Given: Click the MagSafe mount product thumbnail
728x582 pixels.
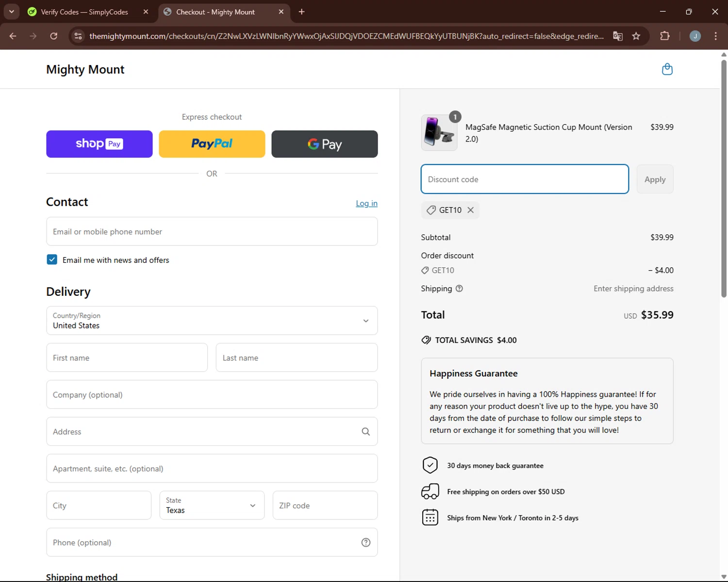Looking at the screenshot, I should coord(439,133).
